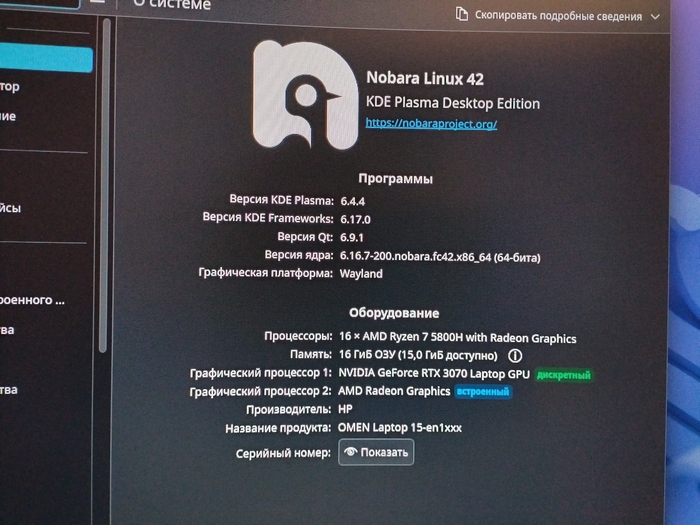Reveal serial number via the eye icon
The image size is (700, 525).
(x=350, y=452)
